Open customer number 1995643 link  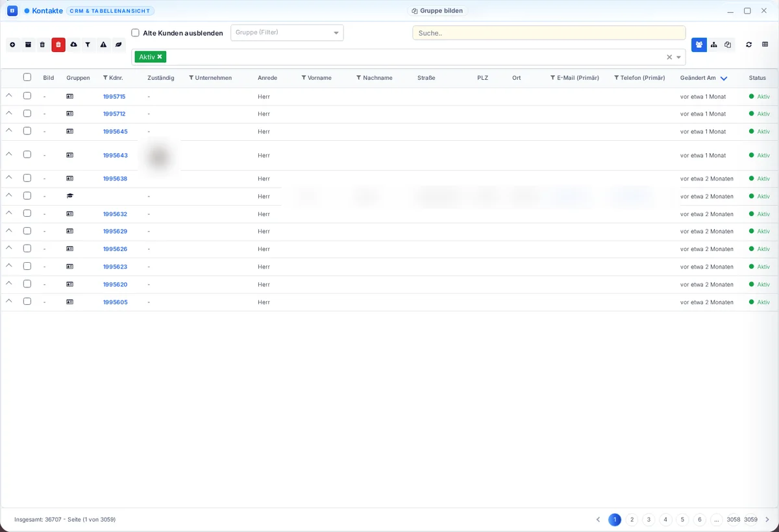click(116, 156)
